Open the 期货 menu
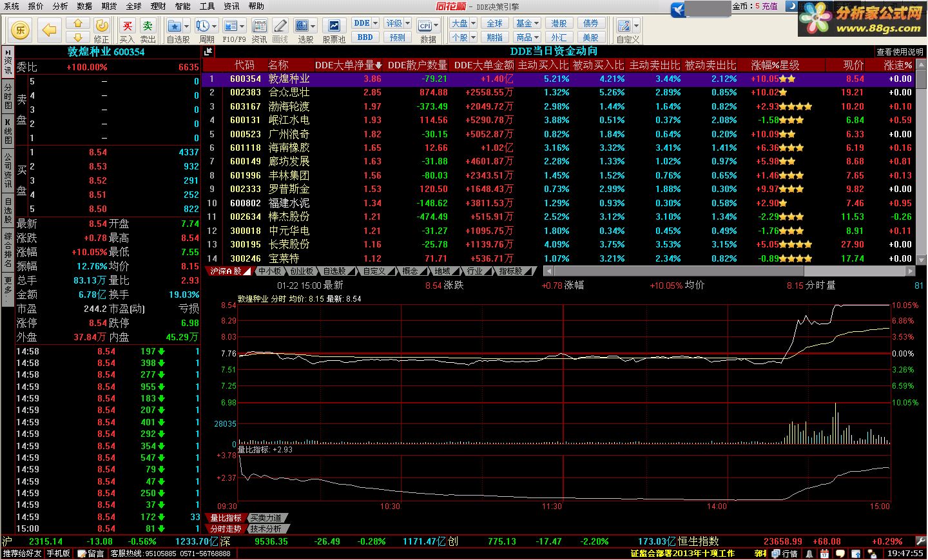Viewport: 928px width, 560px height. click(x=110, y=6)
